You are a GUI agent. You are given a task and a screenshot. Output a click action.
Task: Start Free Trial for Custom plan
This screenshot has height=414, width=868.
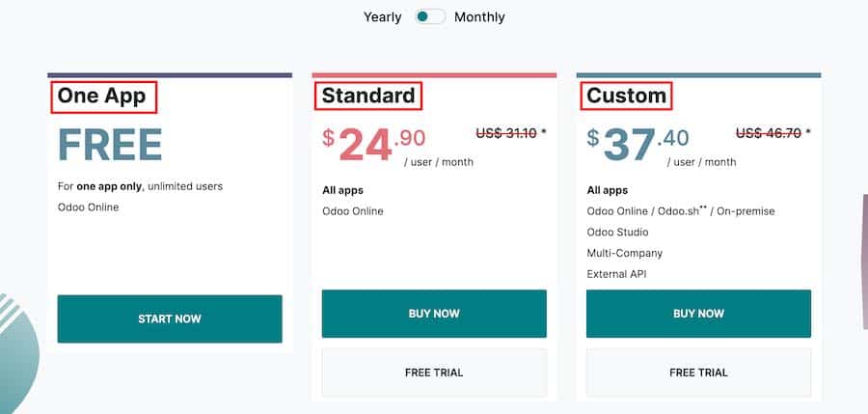point(698,372)
